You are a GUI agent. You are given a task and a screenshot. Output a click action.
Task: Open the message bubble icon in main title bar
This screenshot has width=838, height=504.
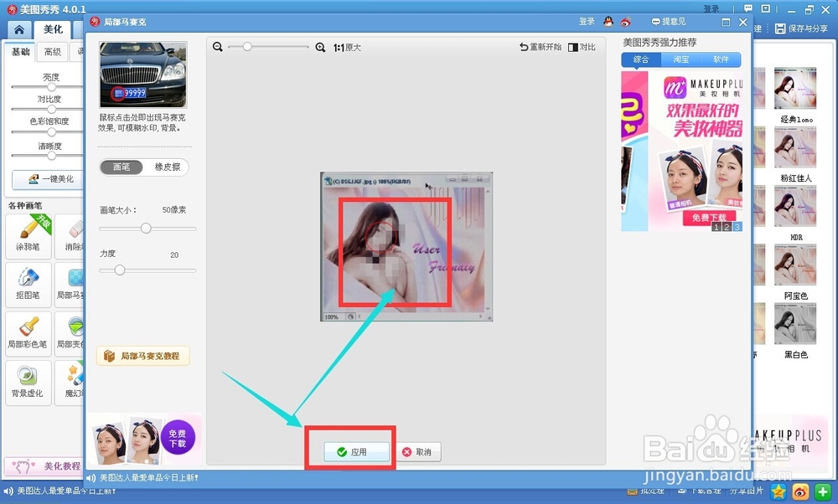pyautogui.click(x=748, y=8)
